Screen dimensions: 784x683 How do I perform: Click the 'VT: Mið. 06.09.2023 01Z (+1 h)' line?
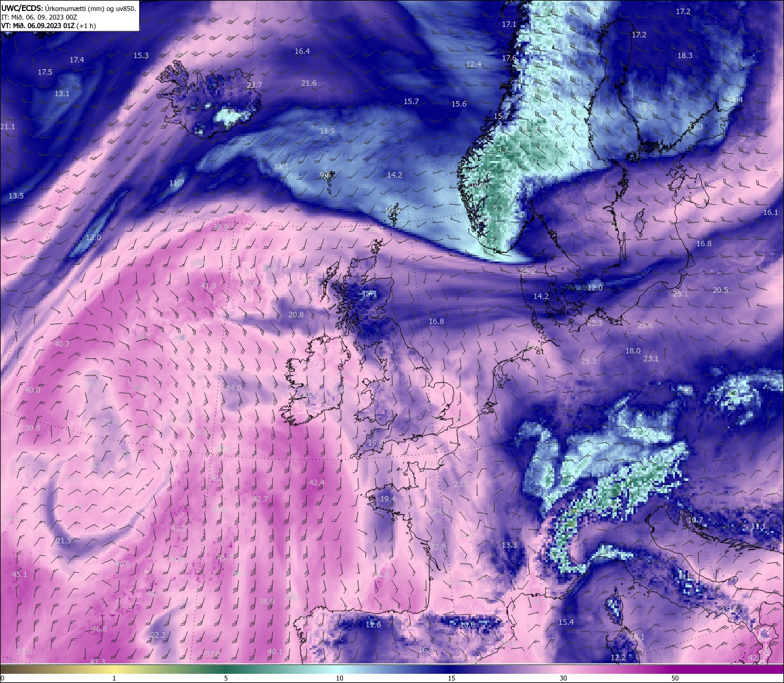48,26
